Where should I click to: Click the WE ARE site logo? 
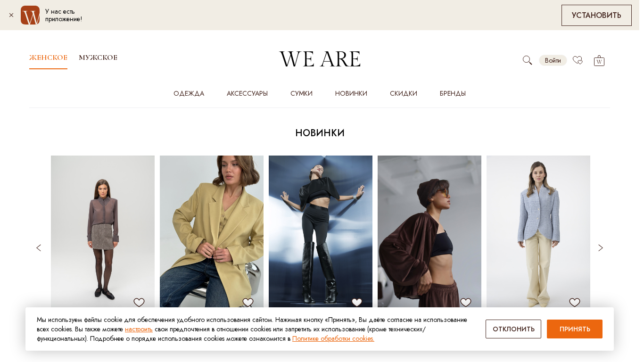[x=320, y=59]
